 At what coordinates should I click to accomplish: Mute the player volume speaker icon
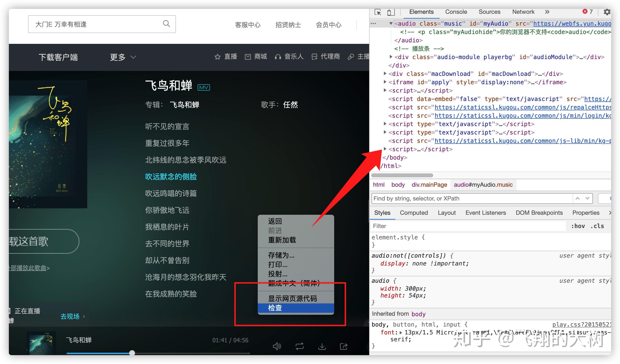(277, 347)
